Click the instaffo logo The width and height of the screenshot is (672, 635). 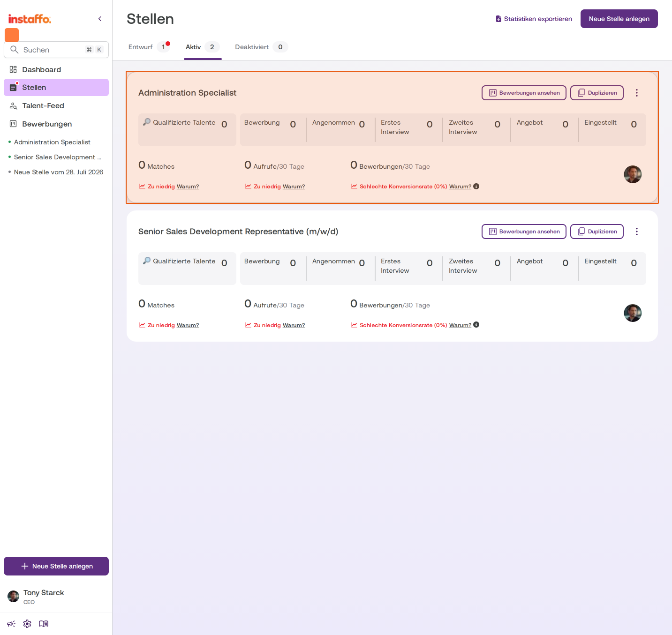tap(30, 19)
